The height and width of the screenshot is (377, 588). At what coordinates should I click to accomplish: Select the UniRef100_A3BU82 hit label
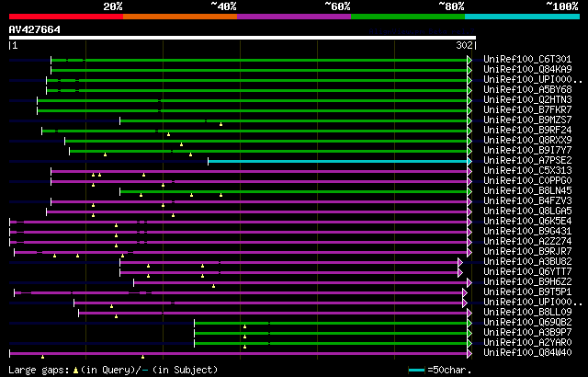tap(527, 262)
